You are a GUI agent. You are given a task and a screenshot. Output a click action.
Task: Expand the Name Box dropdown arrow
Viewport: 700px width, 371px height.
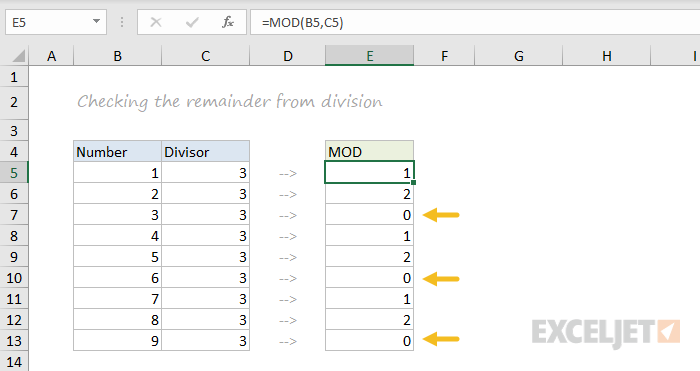click(96, 21)
